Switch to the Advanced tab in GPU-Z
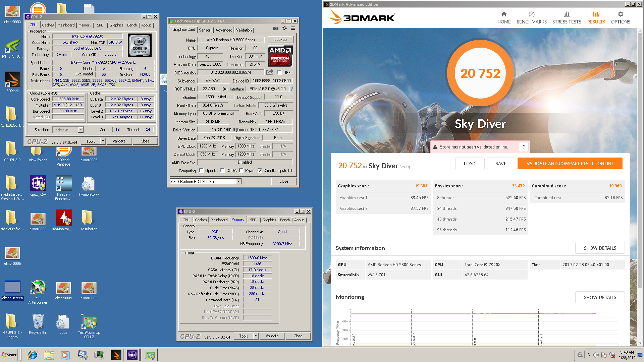This screenshot has height=362, width=644. coord(224,30)
